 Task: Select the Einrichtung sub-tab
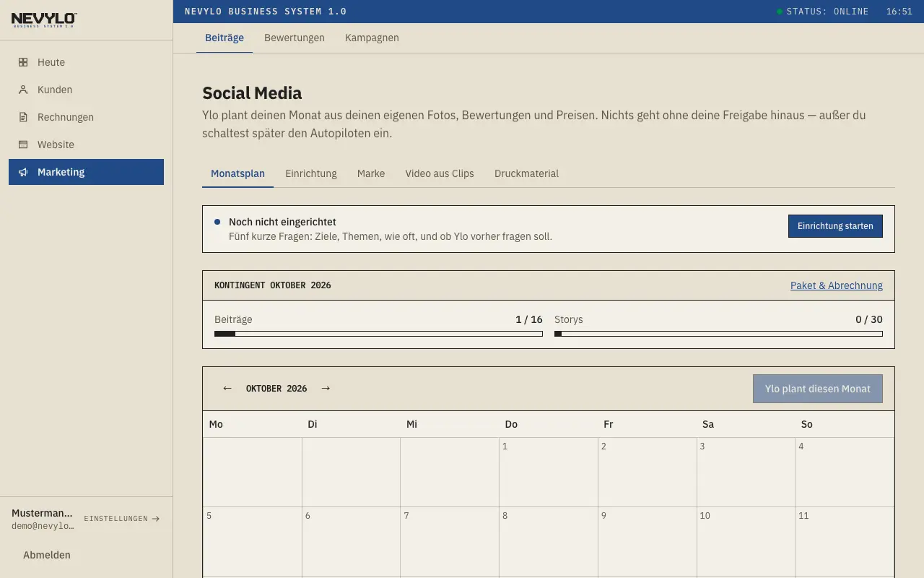click(x=311, y=173)
